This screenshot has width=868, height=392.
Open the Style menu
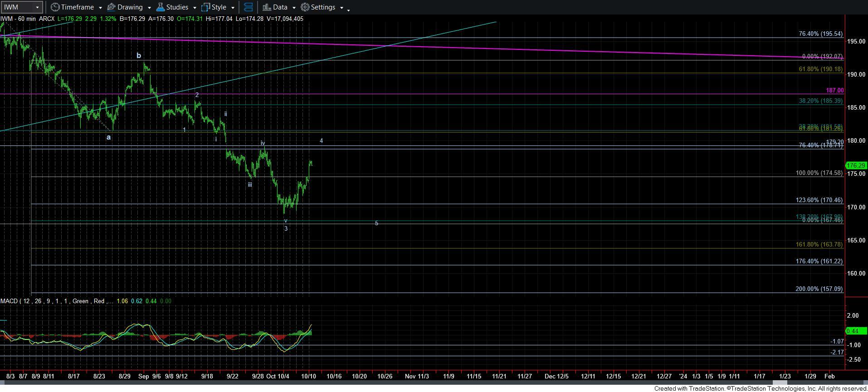(x=219, y=7)
